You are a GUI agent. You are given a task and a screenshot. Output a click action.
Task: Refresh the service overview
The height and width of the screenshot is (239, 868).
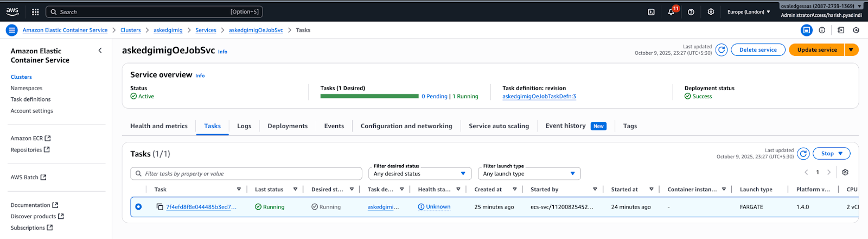click(x=721, y=50)
